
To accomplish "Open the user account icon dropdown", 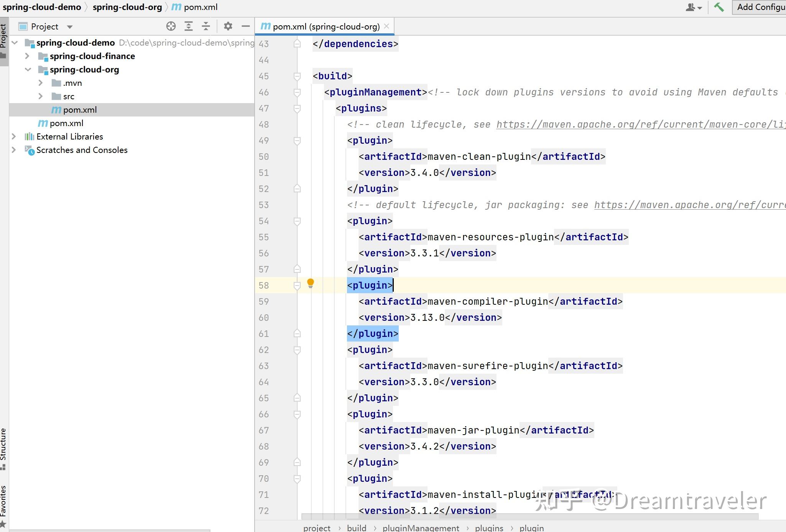I will pos(693,7).
